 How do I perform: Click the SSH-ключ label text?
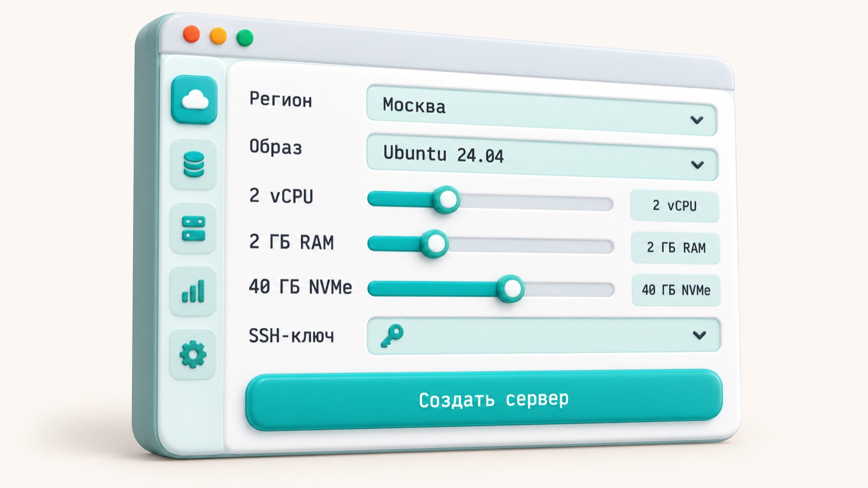(x=291, y=336)
